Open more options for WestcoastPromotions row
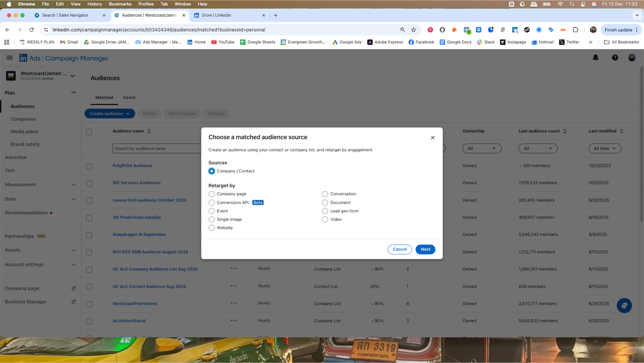 click(x=234, y=303)
